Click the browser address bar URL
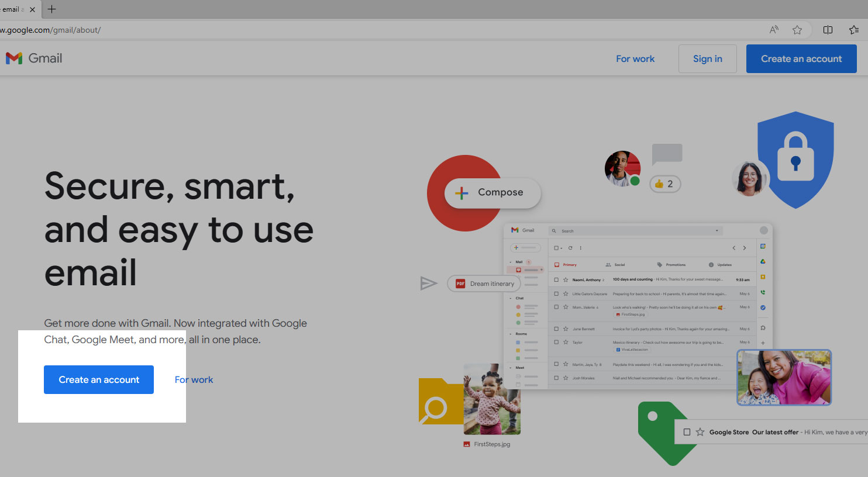The width and height of the screenshot is (868, 477). coord(50,30)
